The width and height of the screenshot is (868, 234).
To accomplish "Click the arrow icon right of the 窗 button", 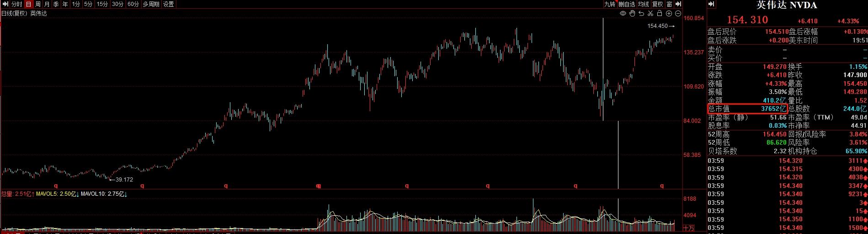I will [678, 4].
